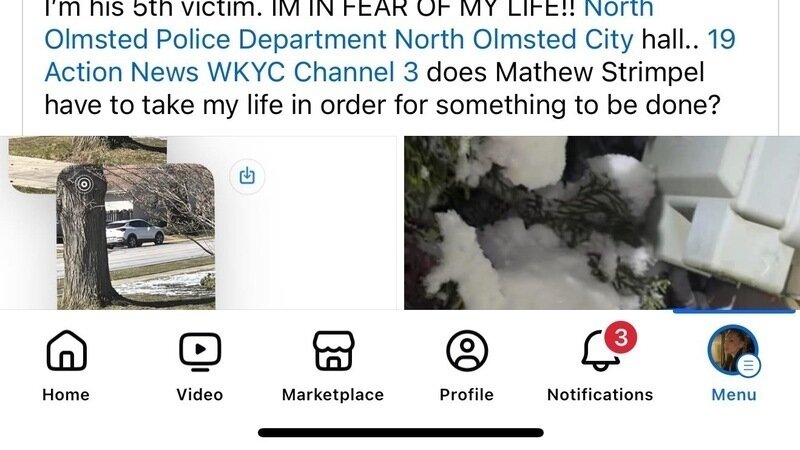This screenshot has width=800, height=450.
Task: View the tree and white car photo
Action: (136, 236)
